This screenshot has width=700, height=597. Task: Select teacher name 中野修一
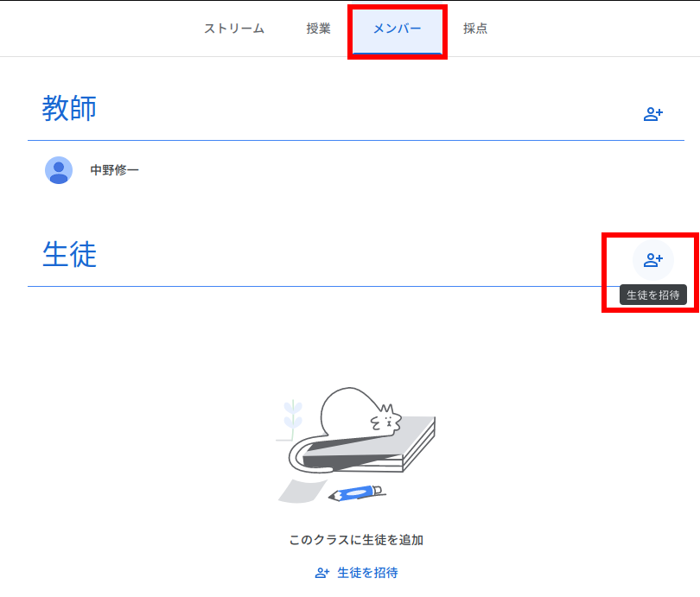pos(114,170)
